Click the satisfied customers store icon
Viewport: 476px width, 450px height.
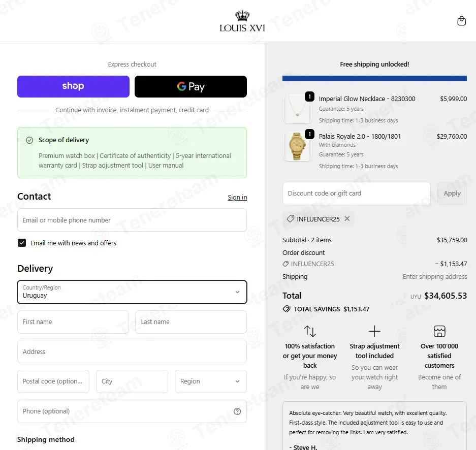(439, 331)
